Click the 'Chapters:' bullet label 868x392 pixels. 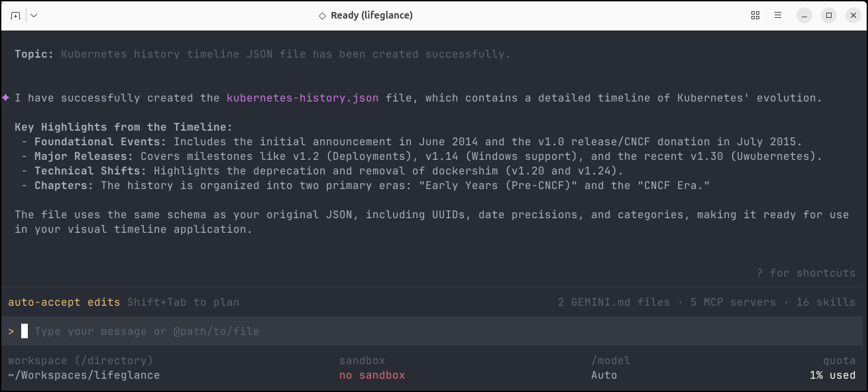click(x=64, y=186)
